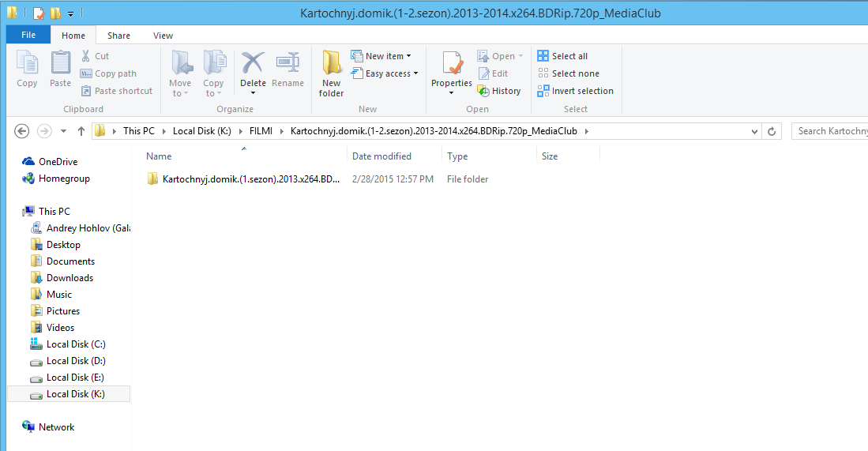This screenshot has width=868, height=451.
Task: Click Paste shortcut in the ribbon
Action: (117, 91)
